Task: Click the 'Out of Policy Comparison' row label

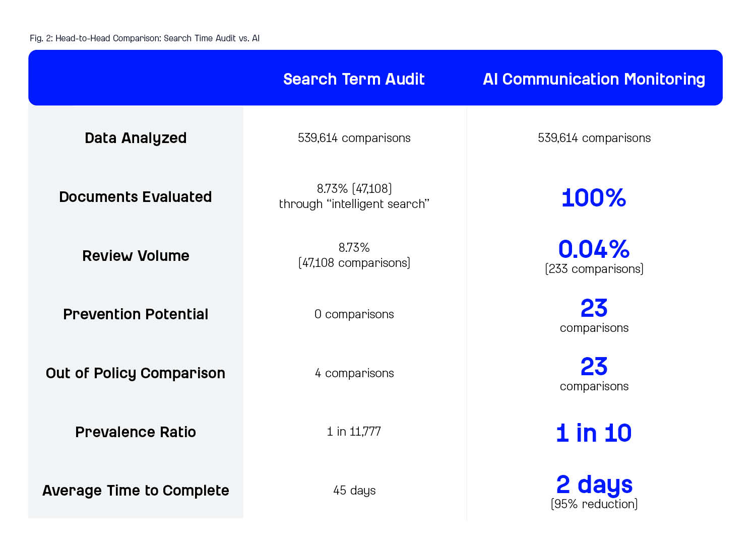Action: [136, 373]
